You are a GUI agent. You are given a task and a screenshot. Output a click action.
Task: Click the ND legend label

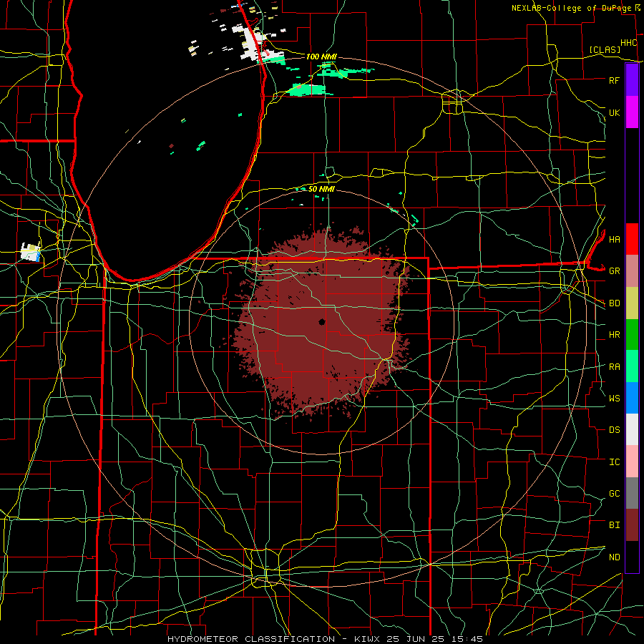tap(614, 557)
